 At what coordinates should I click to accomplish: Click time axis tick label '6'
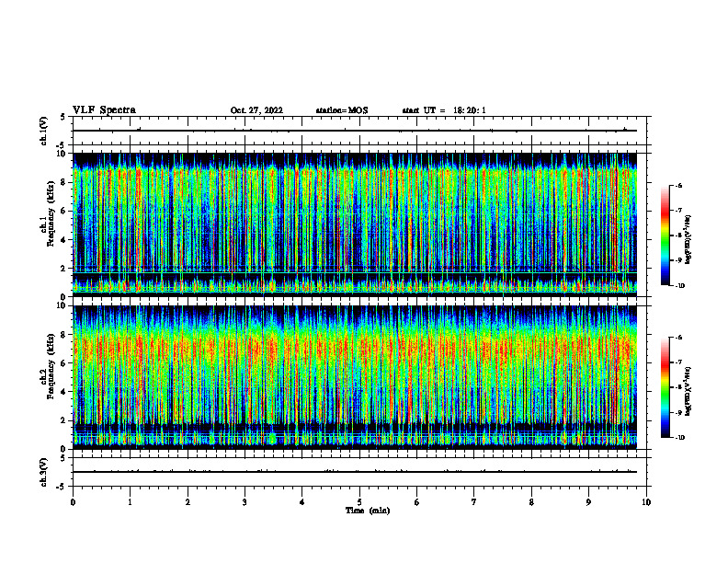(417, 502)
